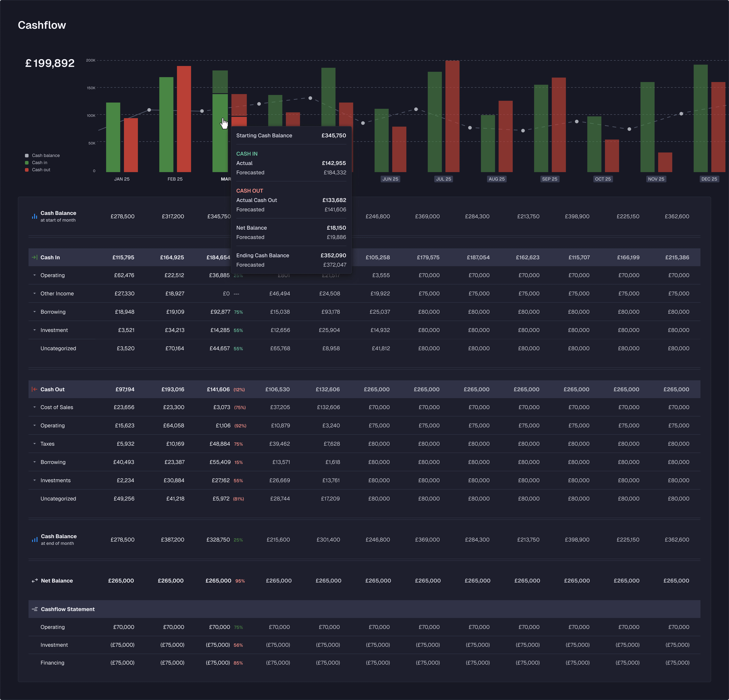This screenshot has width=729, height=700.
Task: Click the Cash balance legend swatch
Action: click(27, 155)
